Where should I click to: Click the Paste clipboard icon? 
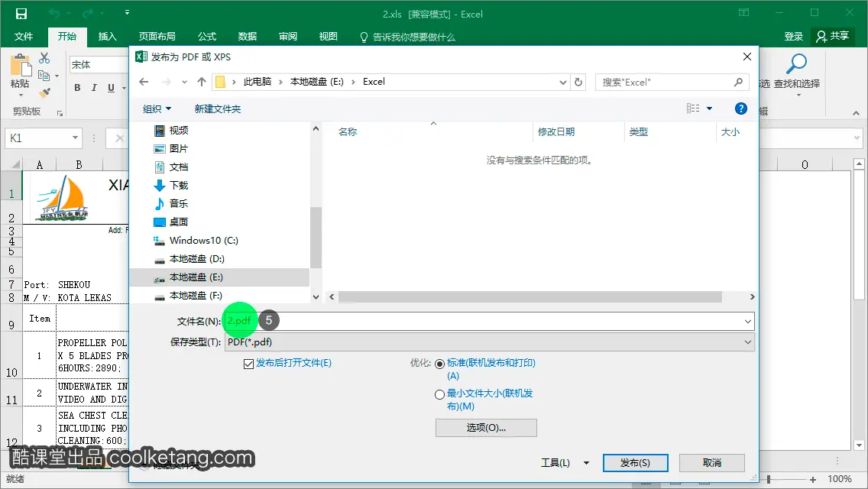[21, 66]
